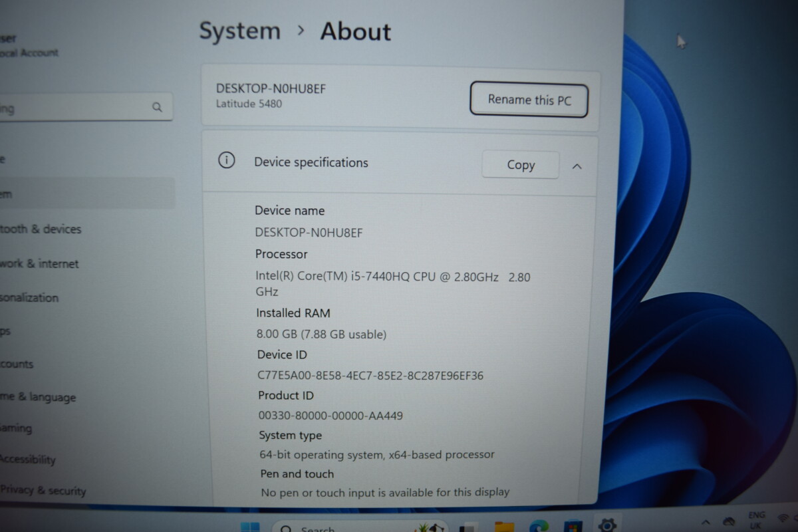The image size is (798, 532).
Task: Collapse the Device specifications section
Action: click(577, 166)
